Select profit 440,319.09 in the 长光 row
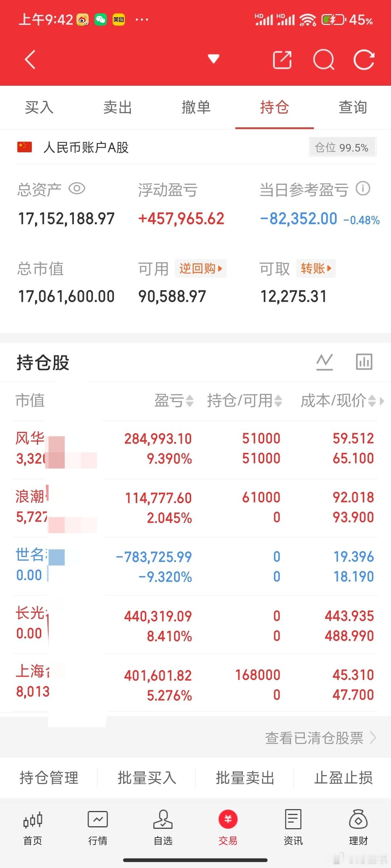 pos(158,616)
